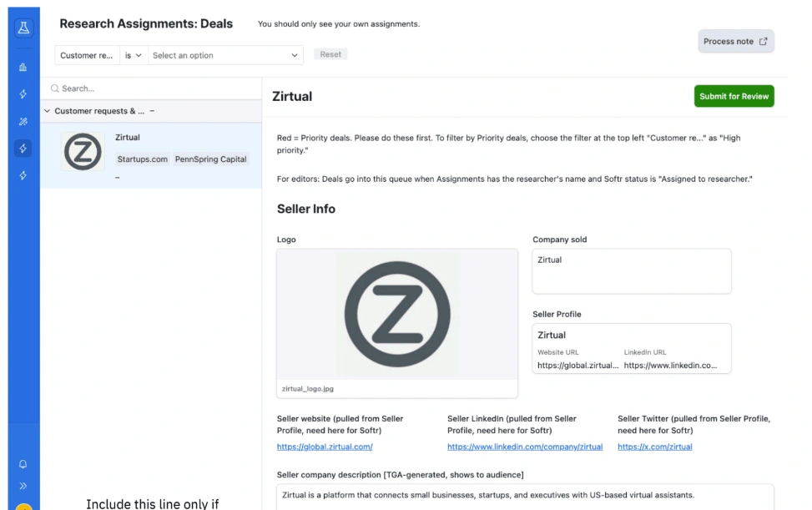Open the Zirtual LinkedIn company link

click(x=524, y=447)
